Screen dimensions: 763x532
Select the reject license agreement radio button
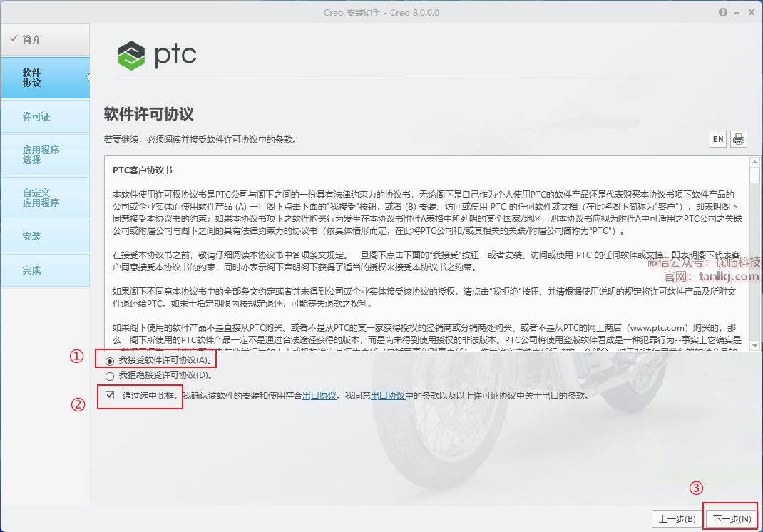tap(110, 376)
